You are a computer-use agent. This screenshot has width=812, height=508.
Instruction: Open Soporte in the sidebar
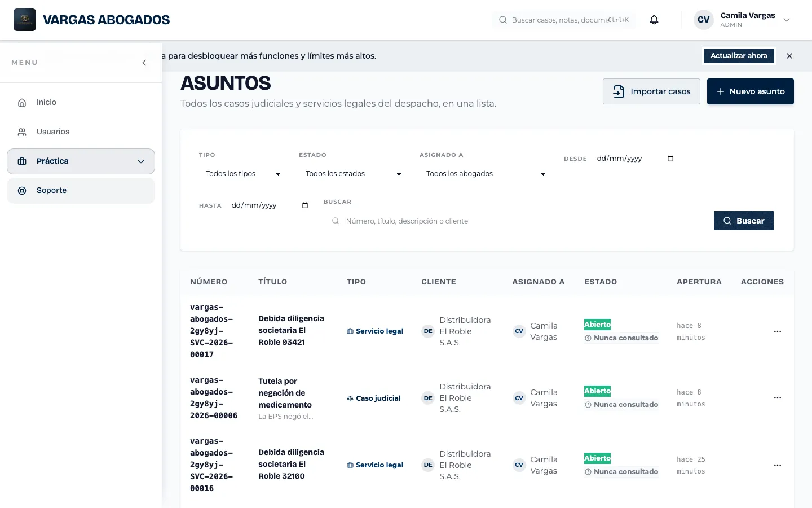[x=81, y=191]
